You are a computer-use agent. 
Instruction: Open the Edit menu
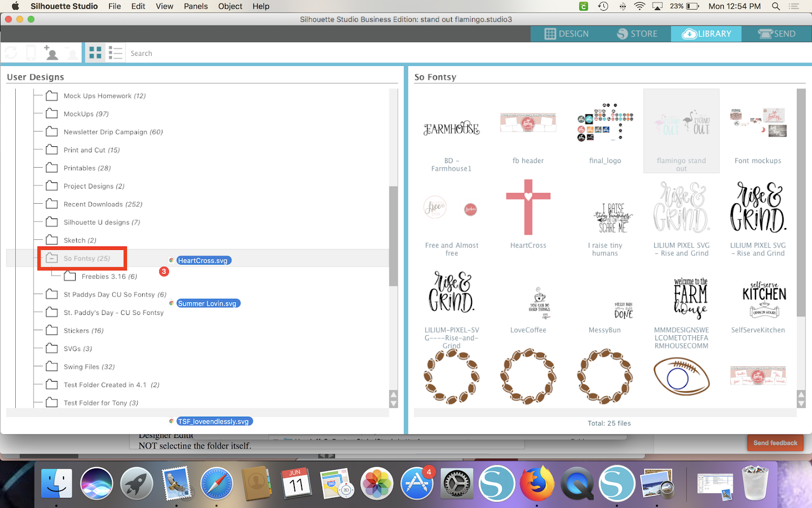point(138,6)
